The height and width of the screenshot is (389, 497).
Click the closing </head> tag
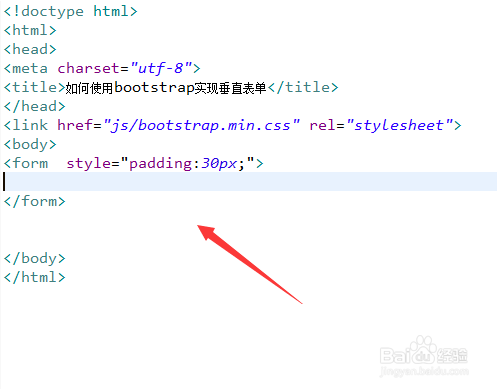point(34,106)
